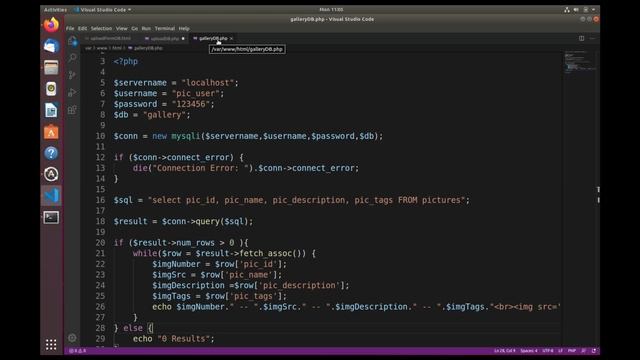Click the errors and warnings status item

click(78, 351)
